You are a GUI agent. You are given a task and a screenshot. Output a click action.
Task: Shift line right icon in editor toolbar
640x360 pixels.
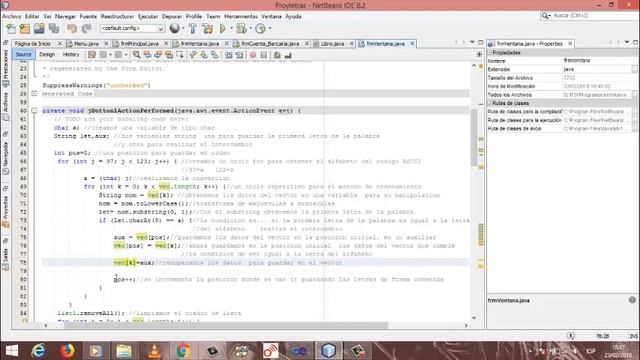[239, 55]
